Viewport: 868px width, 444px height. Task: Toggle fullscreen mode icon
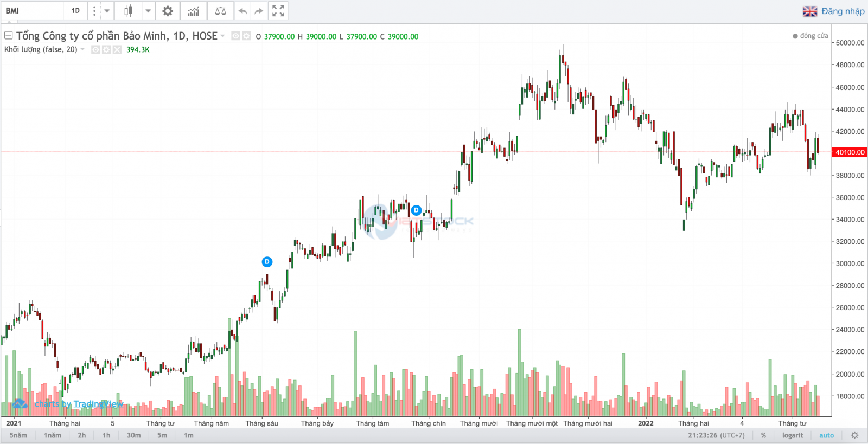click(x=278, y=11)
